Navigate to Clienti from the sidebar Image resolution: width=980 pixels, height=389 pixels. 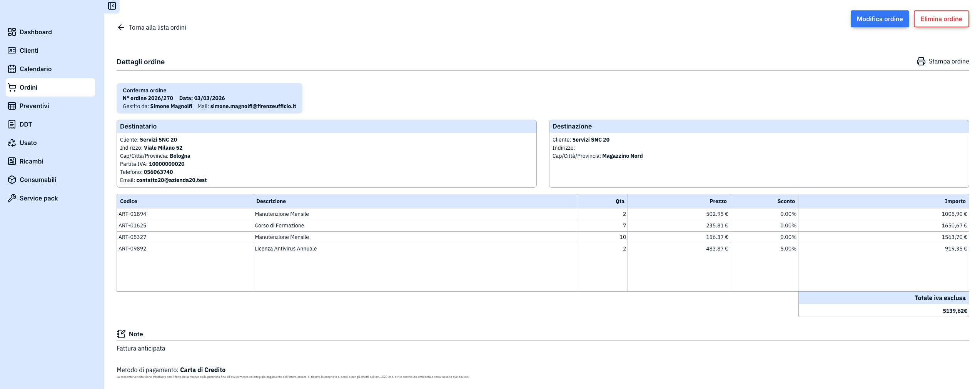(x=29, y=50)
